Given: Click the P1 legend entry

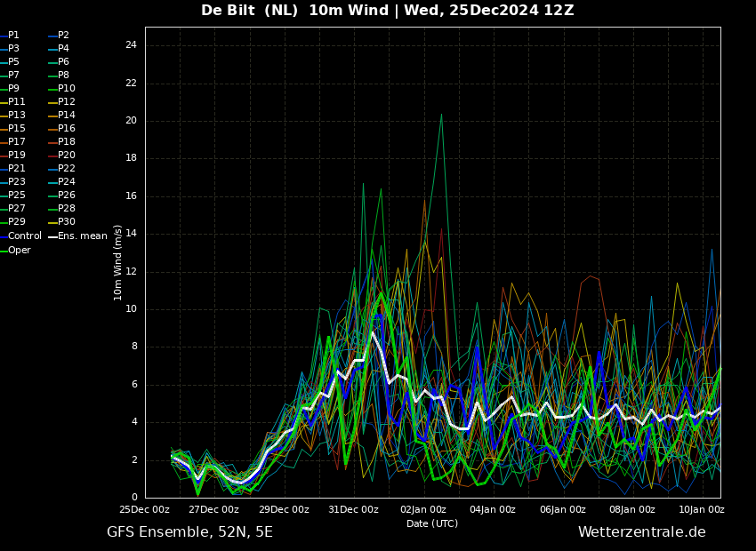Looking at the screenshot, I should (10, 36).
